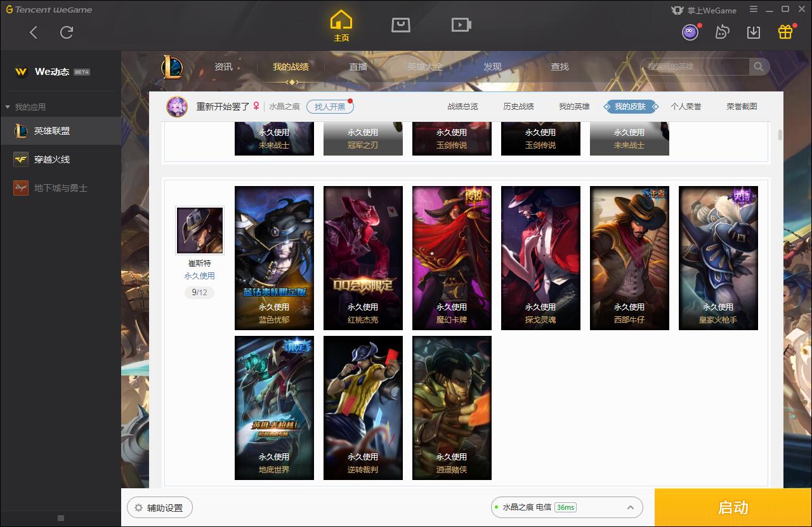
Task: Click the back arrow navigation icon
Action: tap(34, 32)
